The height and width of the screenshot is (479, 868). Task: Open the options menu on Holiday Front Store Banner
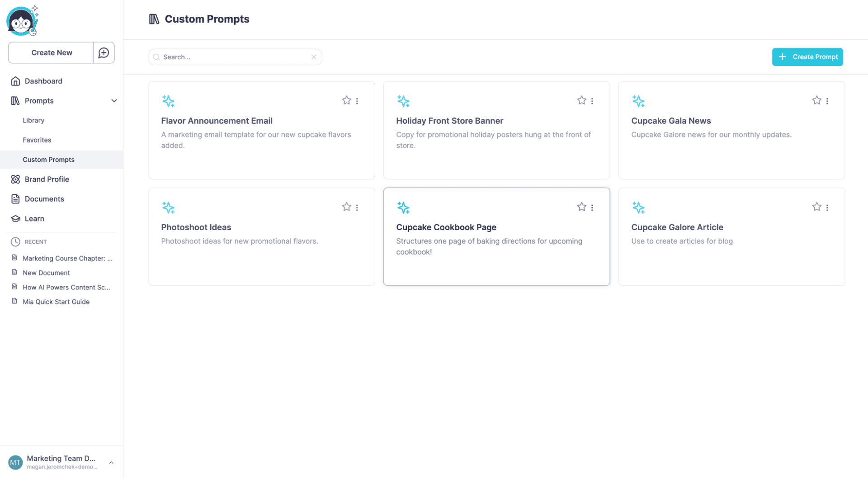[x=592, y=101]
